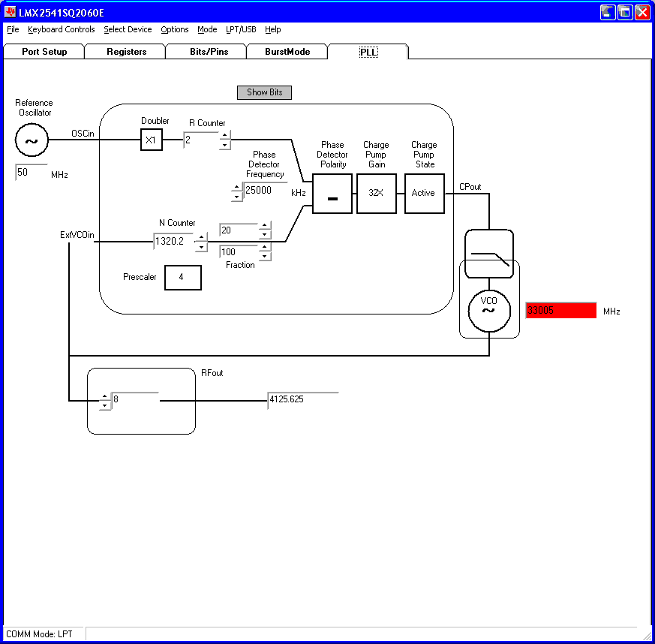655x644 pixels.
Task: Click the loop filter block below CPout
Action: (x=488, y=253)
